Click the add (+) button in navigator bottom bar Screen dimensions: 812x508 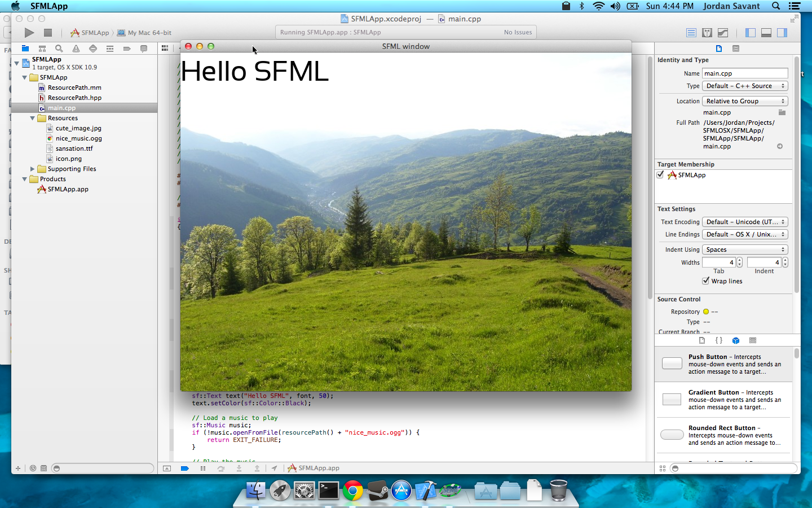(18, 468)
